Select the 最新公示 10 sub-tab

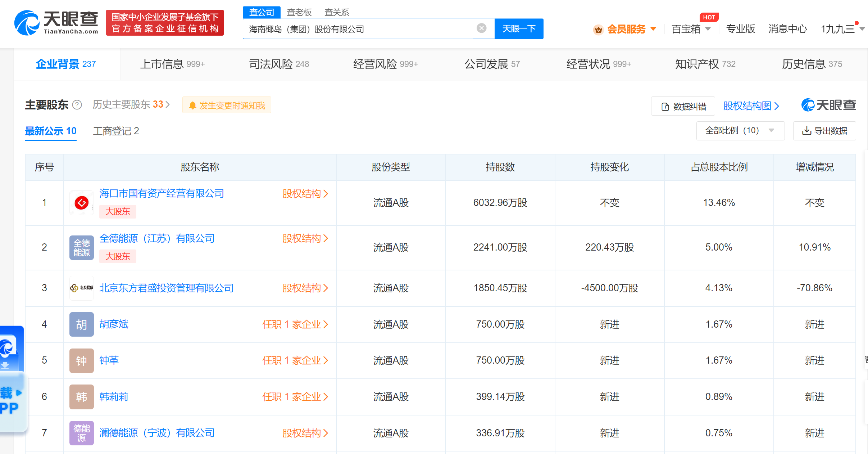51,131
